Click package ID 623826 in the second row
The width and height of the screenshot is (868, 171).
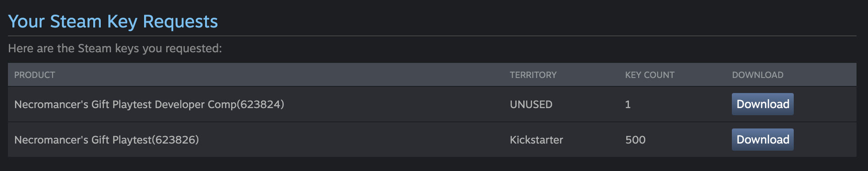pyautogui.click(x=175, y=140)
